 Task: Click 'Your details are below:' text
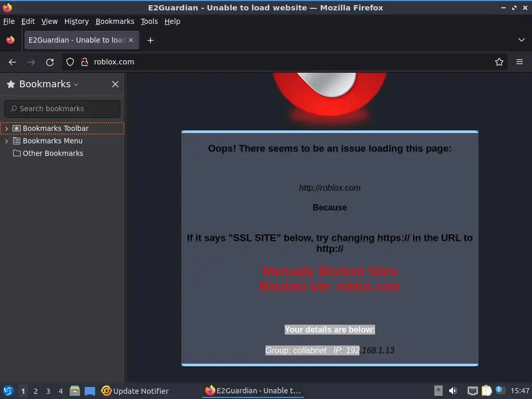[330, 329]
